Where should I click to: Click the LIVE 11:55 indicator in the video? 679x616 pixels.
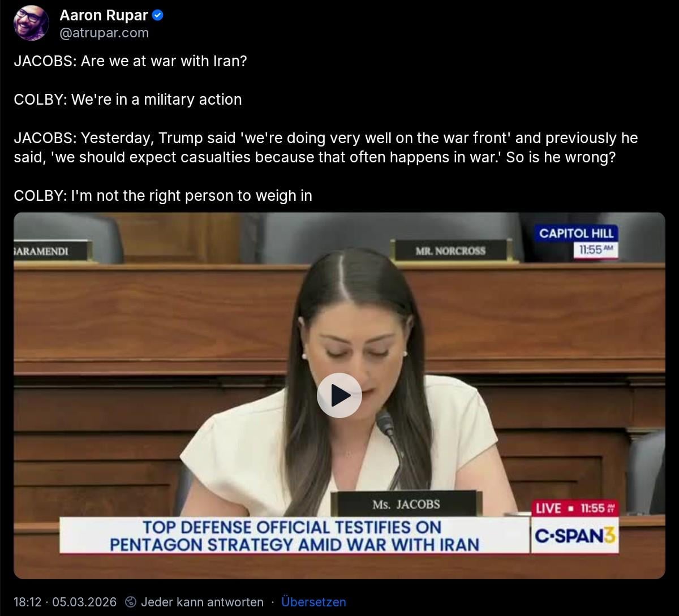pyautogui.click(x=575, y=508)
